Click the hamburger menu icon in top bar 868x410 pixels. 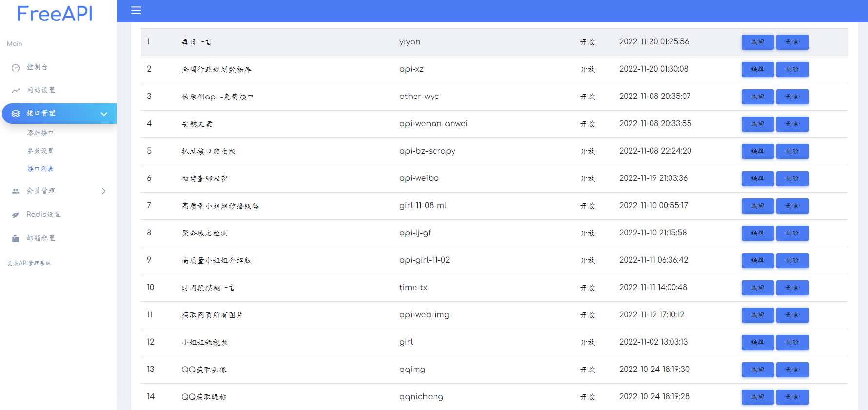136,10
